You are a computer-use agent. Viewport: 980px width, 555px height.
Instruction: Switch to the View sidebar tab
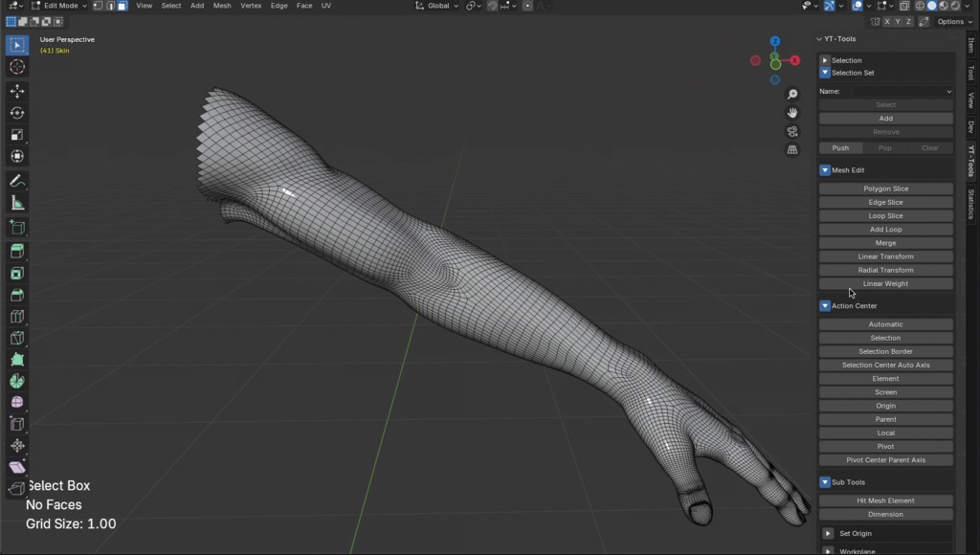coord(970,100)
